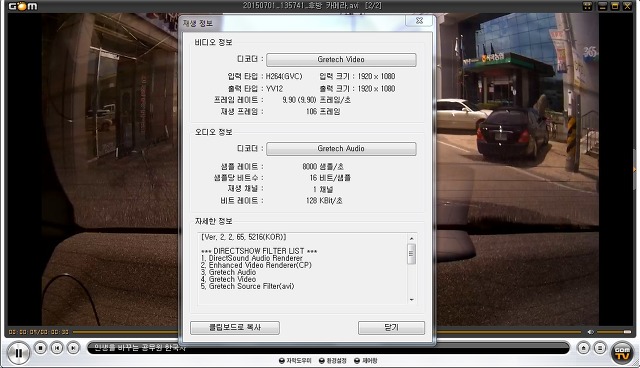Image resolution: width=640 pixels, height=368 pixels.
Task: Click the eject/open file icon
Action: coord(583,348)
